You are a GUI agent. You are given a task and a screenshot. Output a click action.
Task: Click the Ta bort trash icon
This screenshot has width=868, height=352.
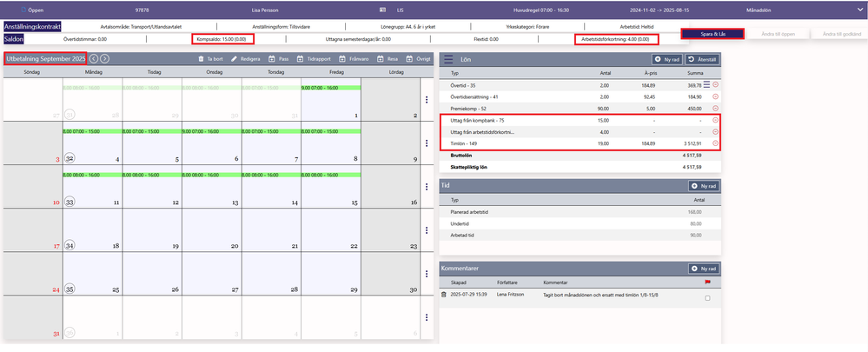point(202,59)
